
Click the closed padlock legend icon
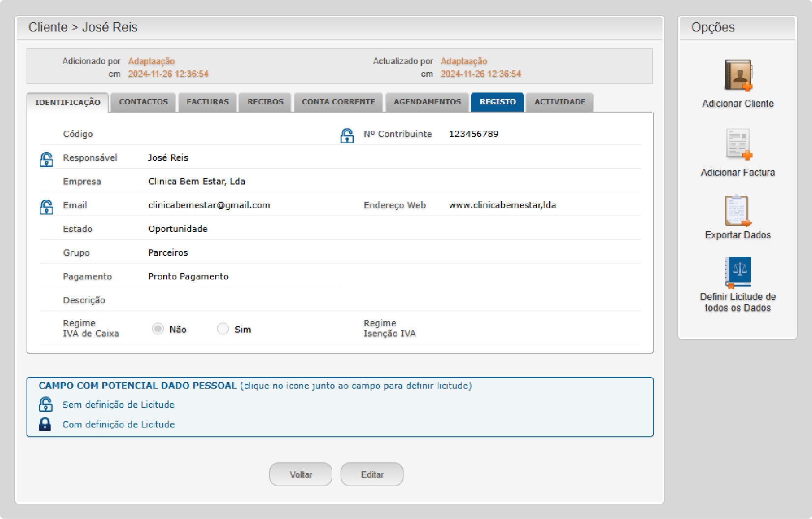45,424
